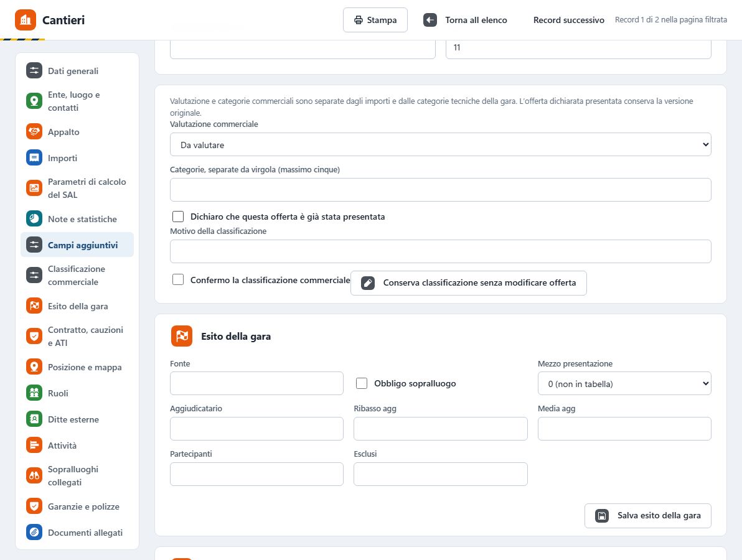Screen dimensions: 742x560
Task: Click the Parametri di calcolo del SAL icon
Action: click(34, 189)
